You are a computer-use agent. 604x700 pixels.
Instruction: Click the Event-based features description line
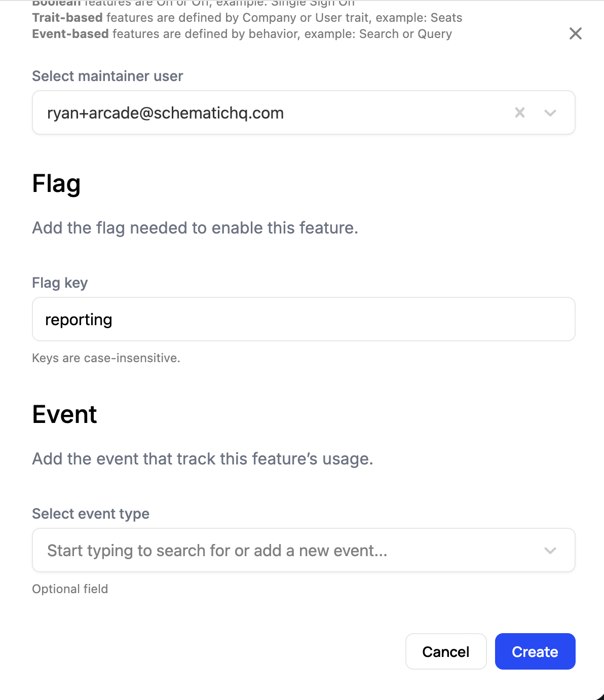(x=242, y=34)
